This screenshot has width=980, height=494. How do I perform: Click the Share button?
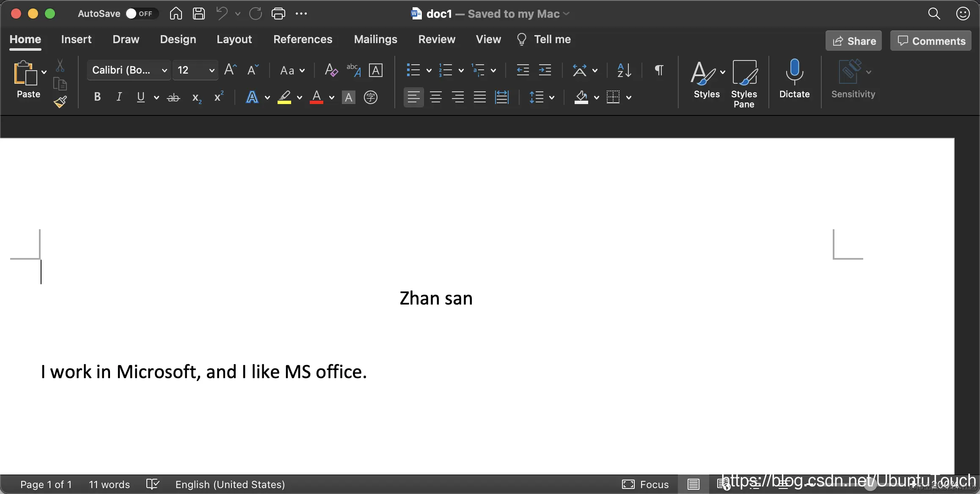point(853,41)
